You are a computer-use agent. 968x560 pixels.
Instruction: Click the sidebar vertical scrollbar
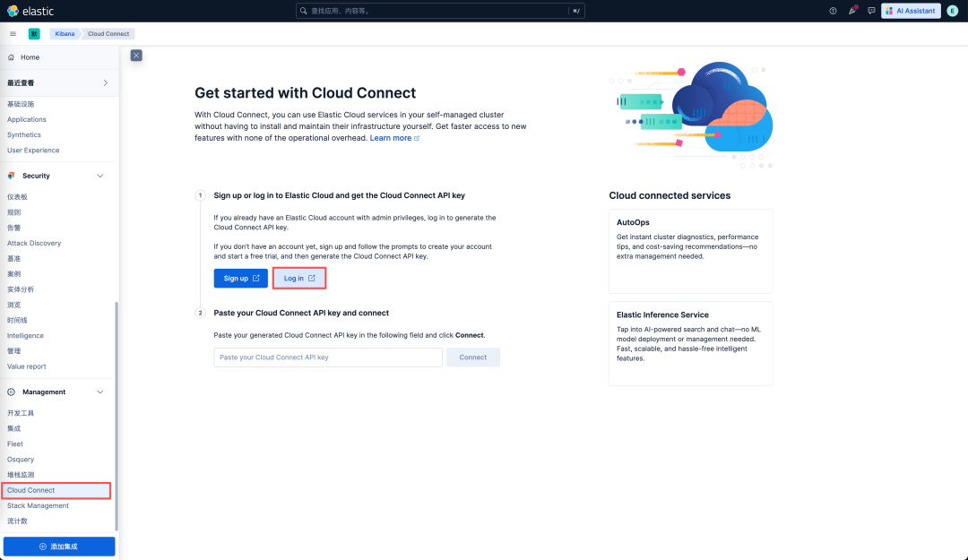pyautogui.click(x=116, y=416)
